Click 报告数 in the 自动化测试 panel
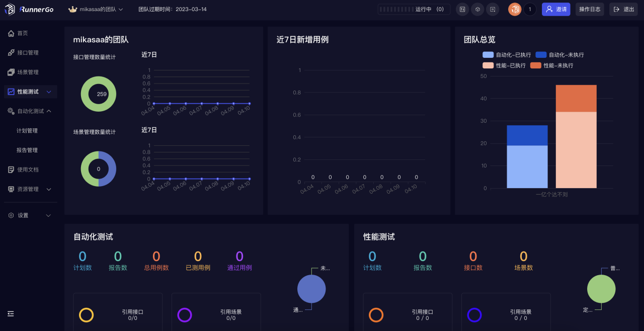644x331 pixels. [118, 268]
